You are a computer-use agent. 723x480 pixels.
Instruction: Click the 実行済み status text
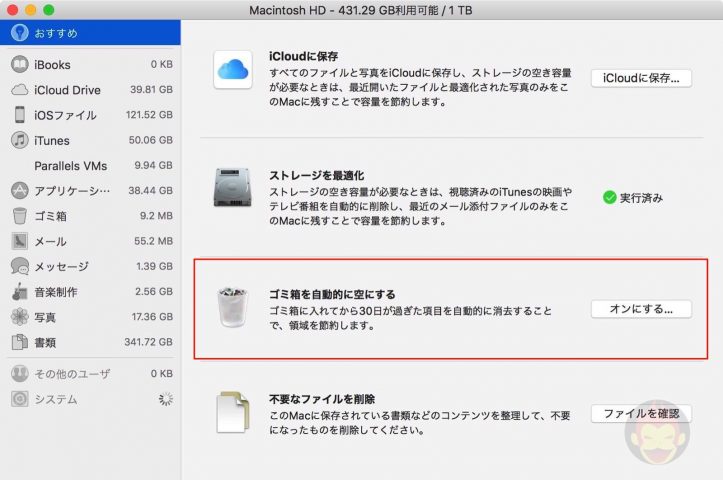click(641, 198)
